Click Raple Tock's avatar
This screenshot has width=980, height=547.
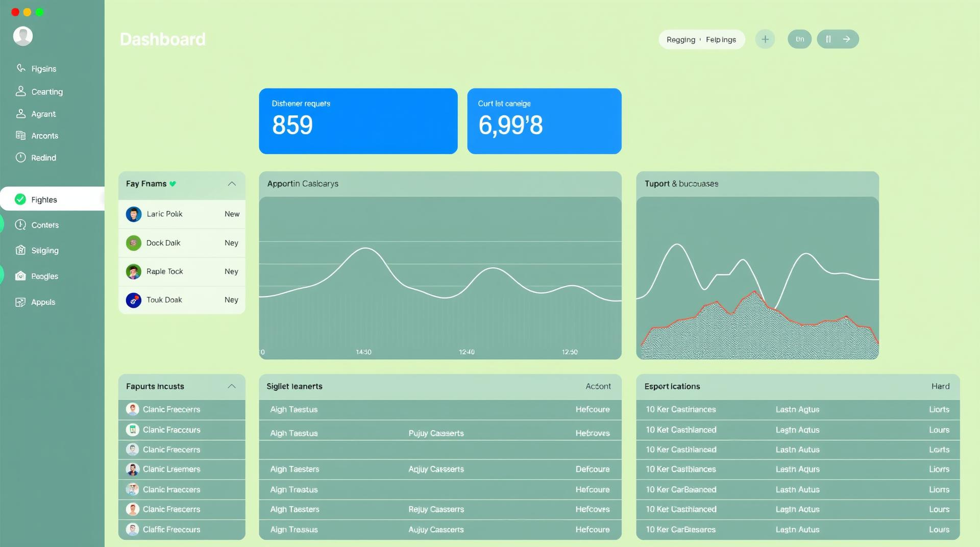(x=134, y=271)
